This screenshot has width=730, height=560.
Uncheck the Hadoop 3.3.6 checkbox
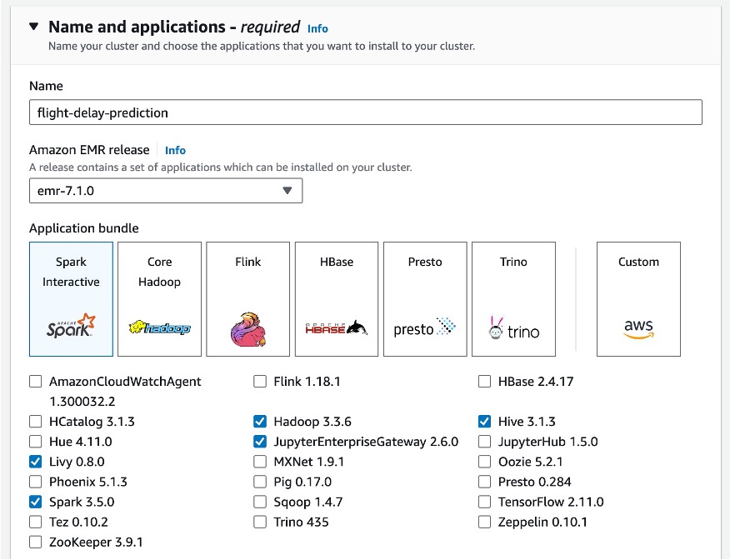[x=260, y=422]
